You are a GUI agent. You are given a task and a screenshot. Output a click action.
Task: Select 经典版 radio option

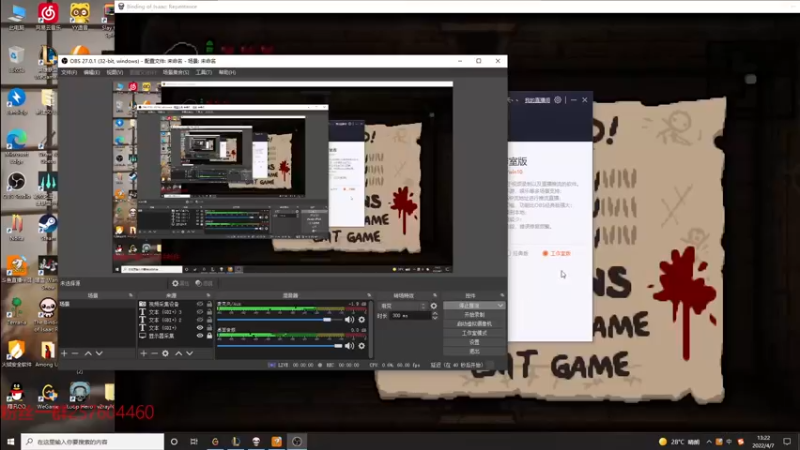pos(517,254)
